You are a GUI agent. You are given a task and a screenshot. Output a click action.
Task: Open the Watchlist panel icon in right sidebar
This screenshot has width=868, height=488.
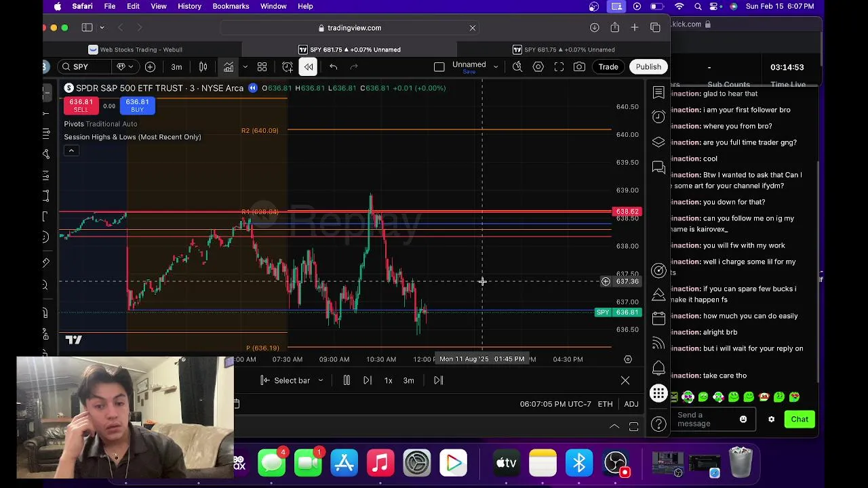(x=658, y=92)
